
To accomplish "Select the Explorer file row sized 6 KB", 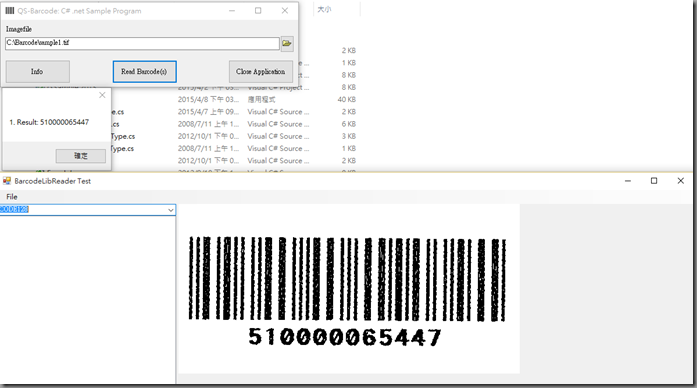I will pyautogui.click(x=234, y=124).
